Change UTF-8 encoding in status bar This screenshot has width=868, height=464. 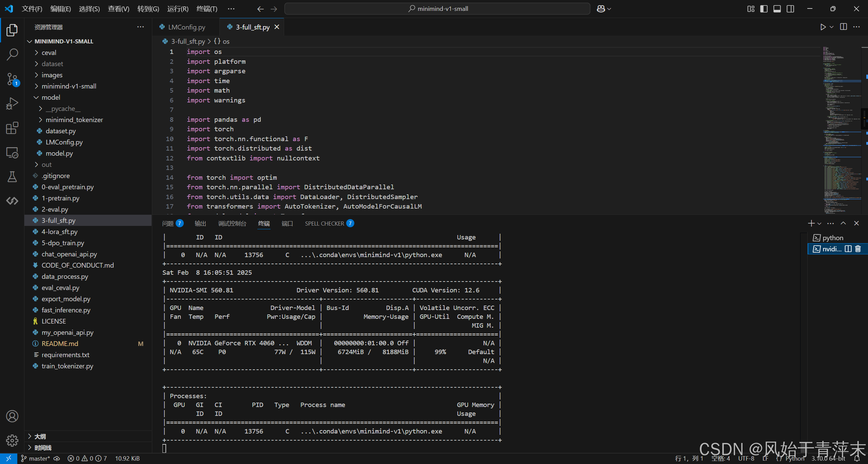(746, 459)
